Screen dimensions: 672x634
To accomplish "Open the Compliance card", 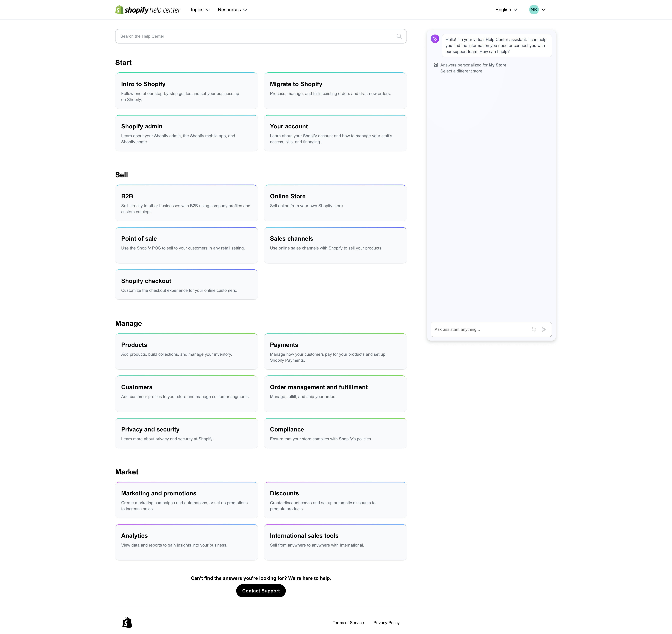I will [335, 433].
